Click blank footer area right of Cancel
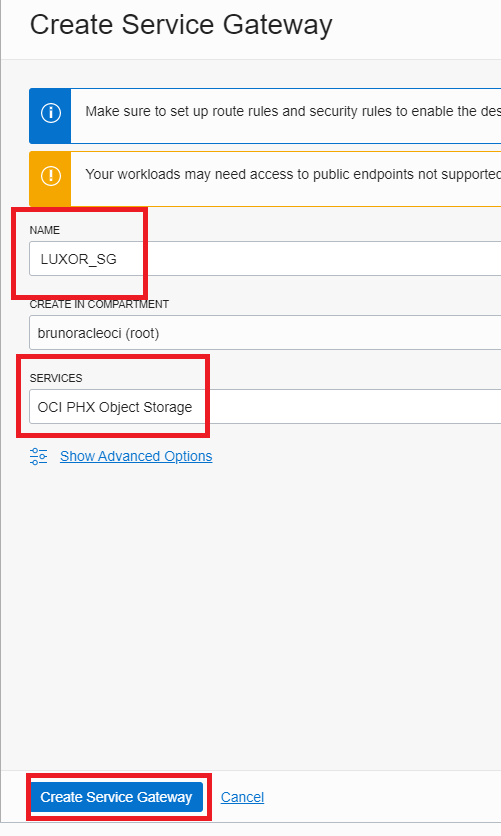The height and width of the screenshot is (836, 501). pyautogui.click(x=384, y=797)
